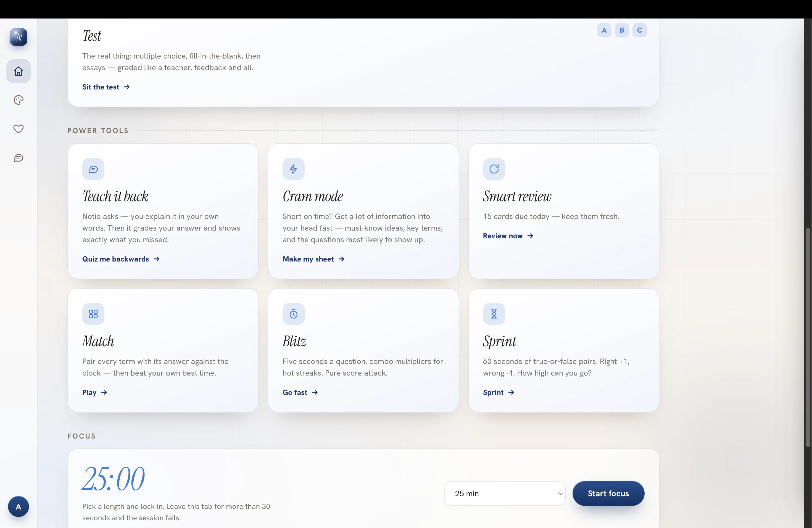Open the Make my sheet link

313,259
